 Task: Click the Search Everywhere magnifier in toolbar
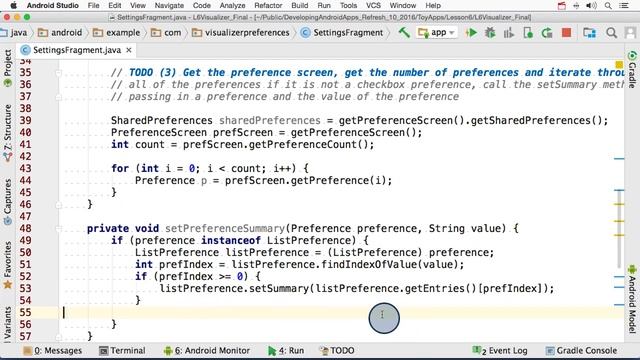tap(611, 33)
